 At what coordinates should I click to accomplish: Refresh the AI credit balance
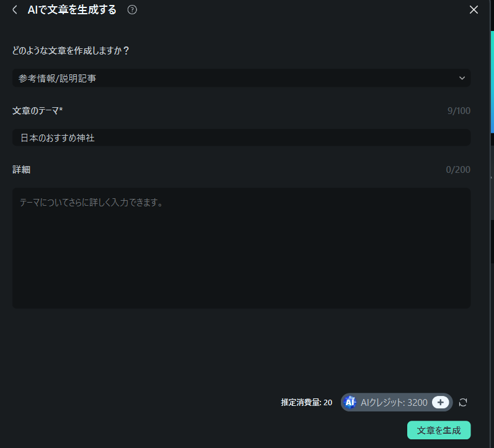pyautogui.click(x=463, y=402)
